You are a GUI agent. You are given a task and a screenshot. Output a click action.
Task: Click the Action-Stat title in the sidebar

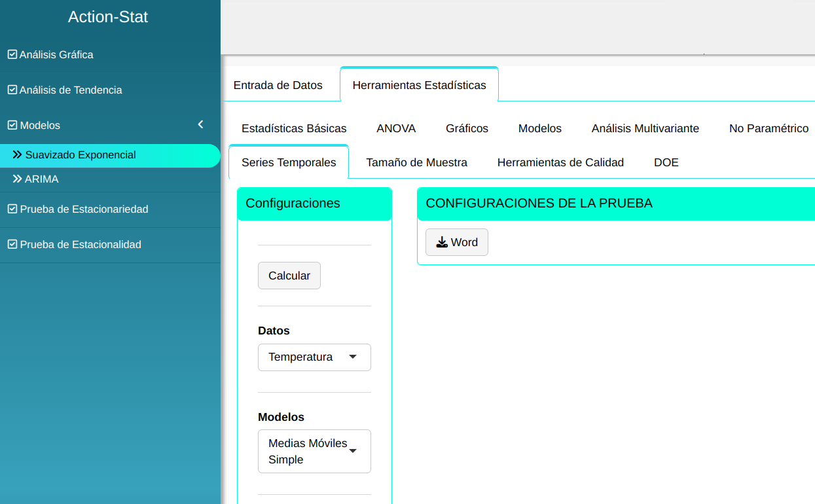pos(108,17)
